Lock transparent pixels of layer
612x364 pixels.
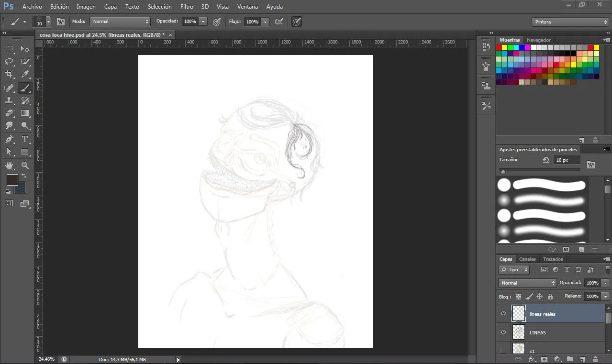click(x=518, y=297)
